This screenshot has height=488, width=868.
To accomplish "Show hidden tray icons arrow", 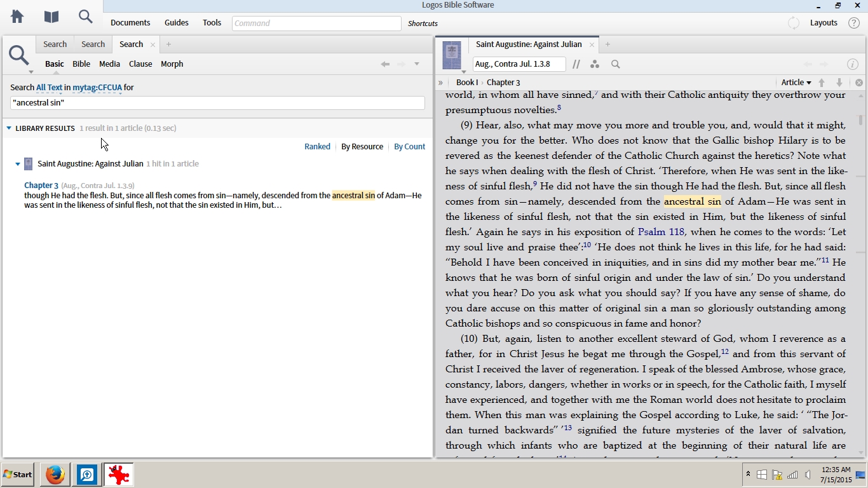I will (748, 474).
